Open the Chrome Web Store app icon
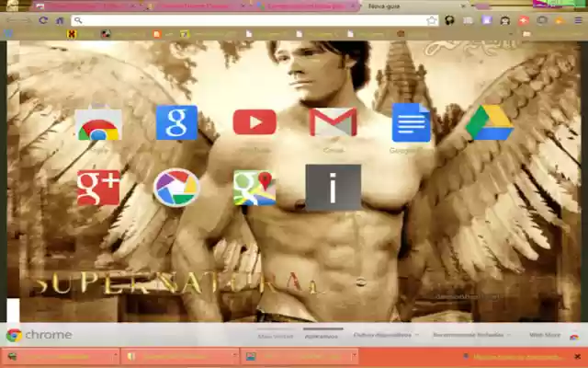The image size is (588, 368). click(x=98, y=124)
